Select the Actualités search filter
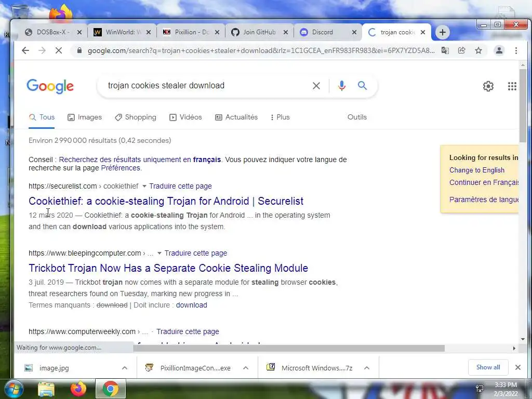The width and height of the screenshot is (532, 399). pos(236,117)
